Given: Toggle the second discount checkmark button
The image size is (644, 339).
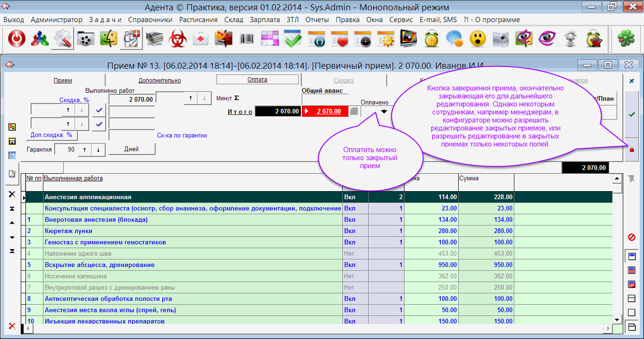Looking at the screenshot, I should click(99, 124).
